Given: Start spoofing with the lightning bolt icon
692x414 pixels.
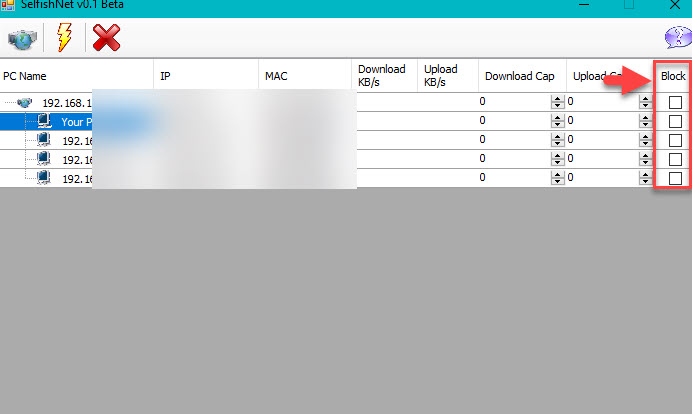Looking at the screenshot, I should coord(64,38).
